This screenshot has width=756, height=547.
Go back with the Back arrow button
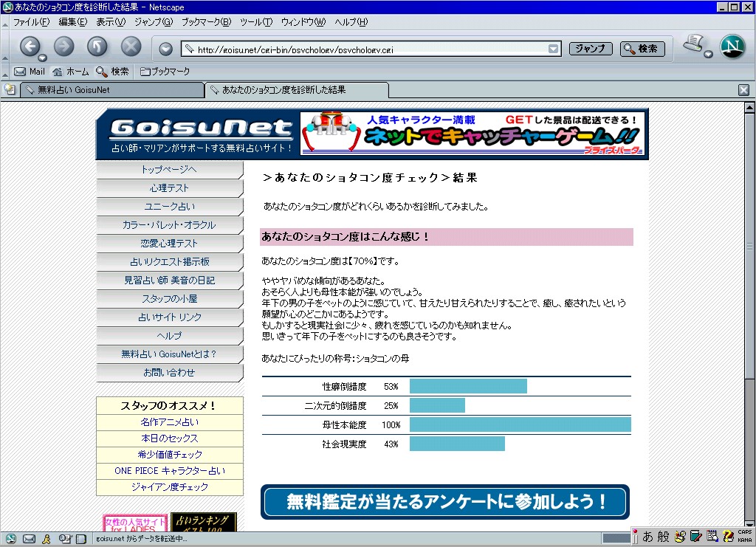pos(30,47)
